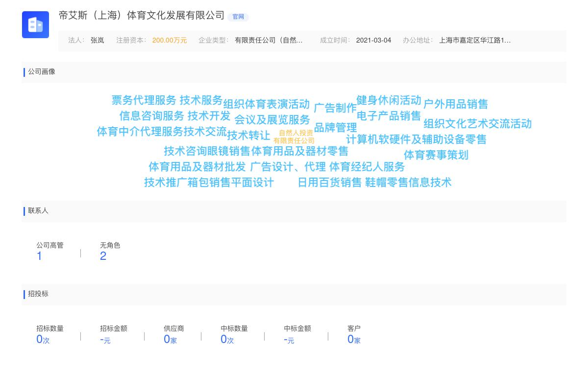Click the 组织体育表演活动 tag
Screen dimensions: 588x368
[x=266, y=104]
